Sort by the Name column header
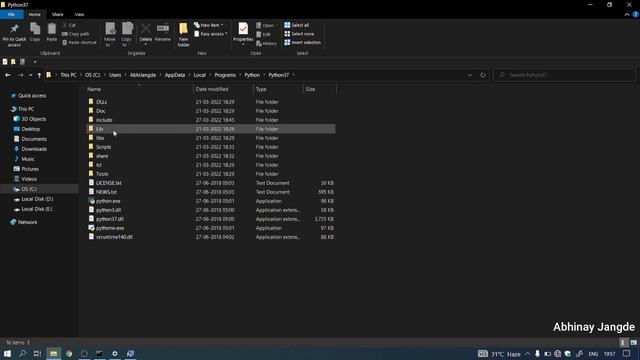 pos(139,89)
